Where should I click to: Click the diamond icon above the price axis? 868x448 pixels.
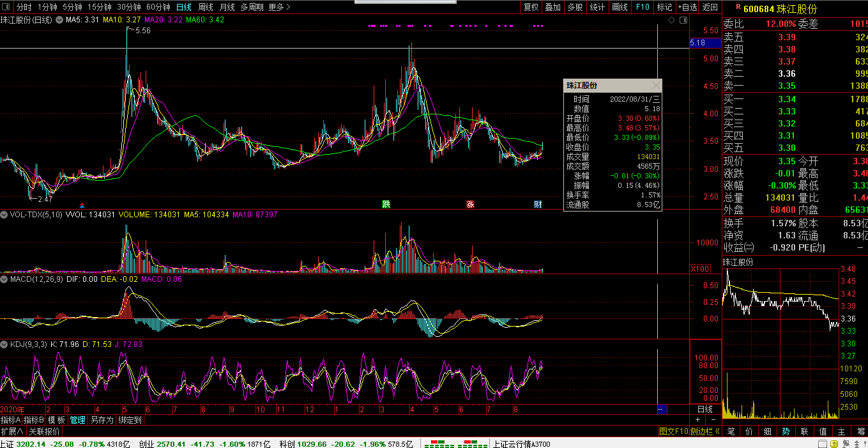671,20
